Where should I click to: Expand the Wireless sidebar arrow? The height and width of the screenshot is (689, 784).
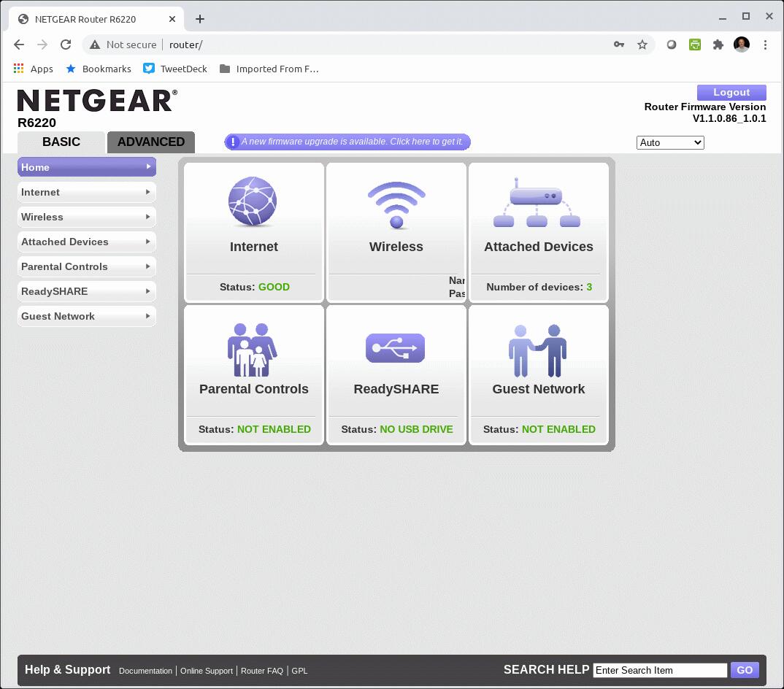[x=148, y=217]
